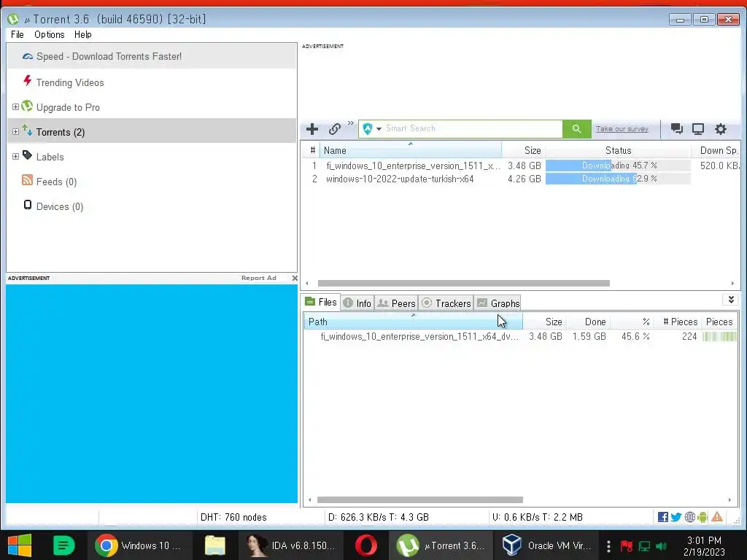Click the Upgrade to Pro uTorrent icon

(x=27, y=106)
